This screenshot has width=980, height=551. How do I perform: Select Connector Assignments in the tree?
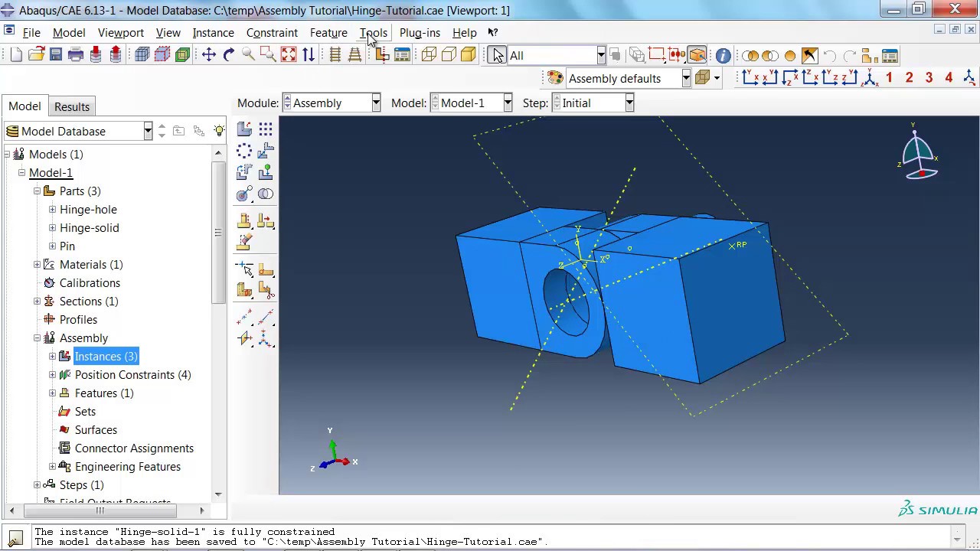(x=134, y=448)
